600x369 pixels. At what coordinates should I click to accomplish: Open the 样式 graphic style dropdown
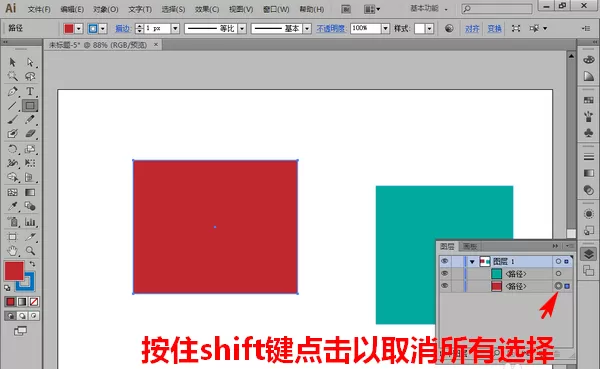pyautogui.click(x=429, y=29)
